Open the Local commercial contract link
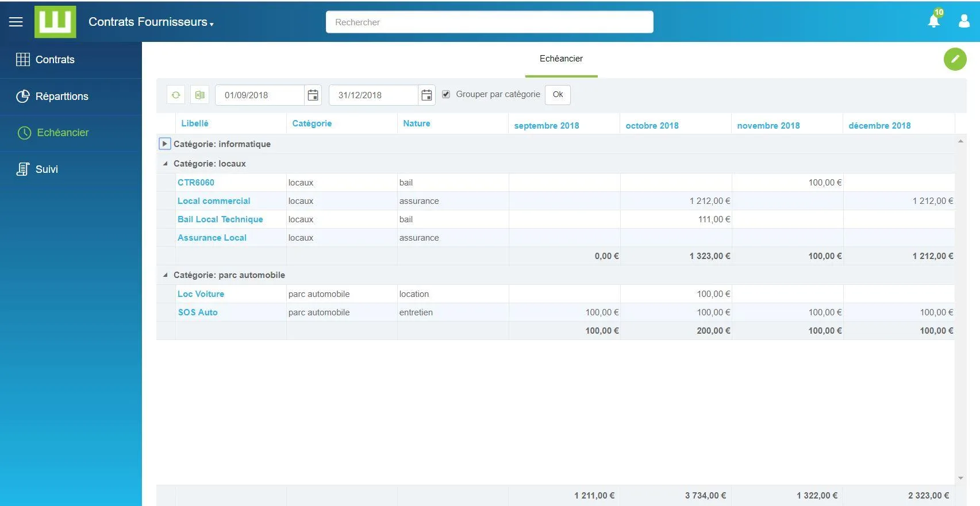This screenshot has height=506, width=980. click(214, 201)
